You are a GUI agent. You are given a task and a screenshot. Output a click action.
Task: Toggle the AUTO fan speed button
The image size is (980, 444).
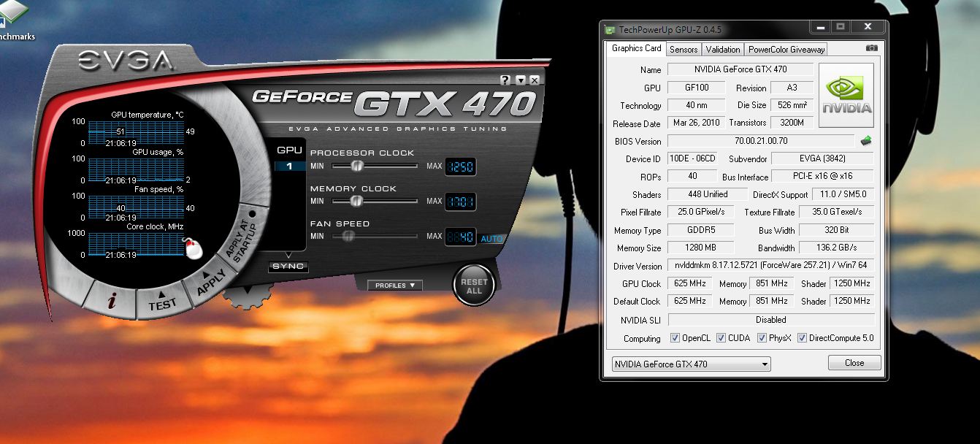click(492, 239)
